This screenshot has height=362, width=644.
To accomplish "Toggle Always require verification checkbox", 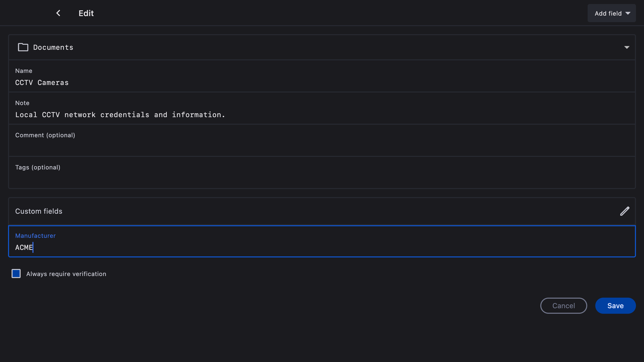I will pyautogui.click(x=16, y=274).
